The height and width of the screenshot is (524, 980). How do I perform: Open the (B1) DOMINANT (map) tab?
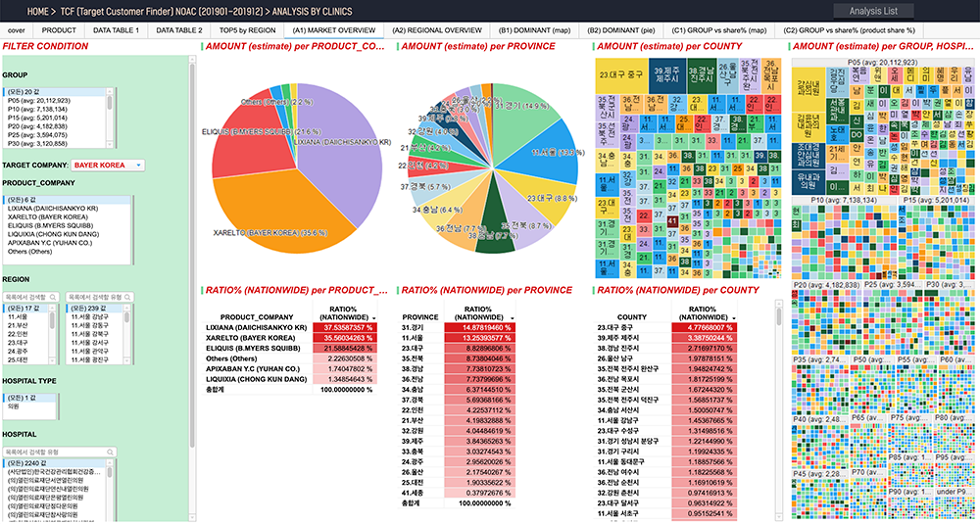(x=534, y=30)
